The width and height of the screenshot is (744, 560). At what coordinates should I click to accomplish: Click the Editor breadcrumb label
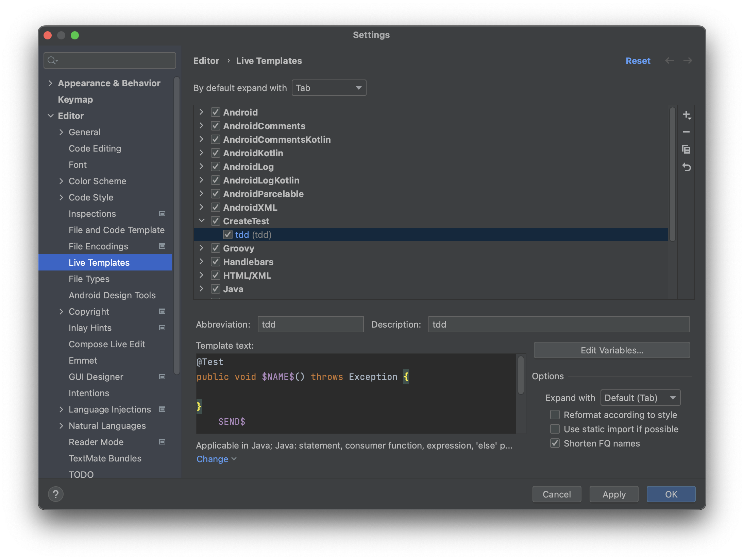click(x=206, y=61)
